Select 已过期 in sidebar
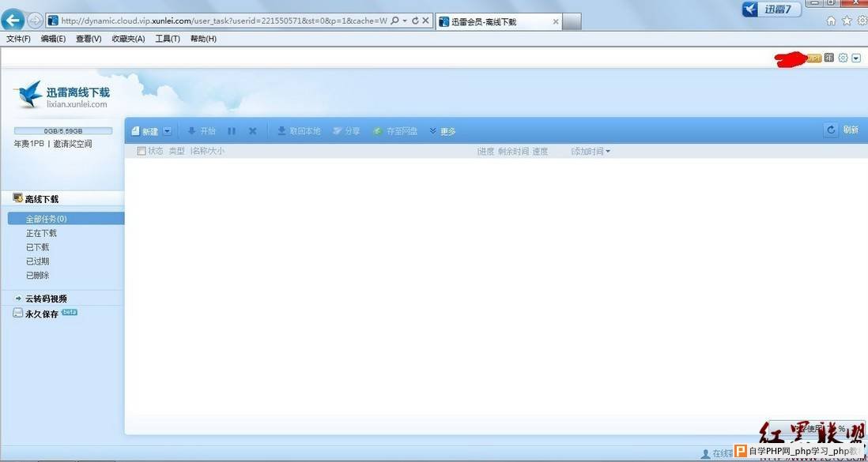The height and width of the screenshot is (462, 868). (x=37, y=261)
